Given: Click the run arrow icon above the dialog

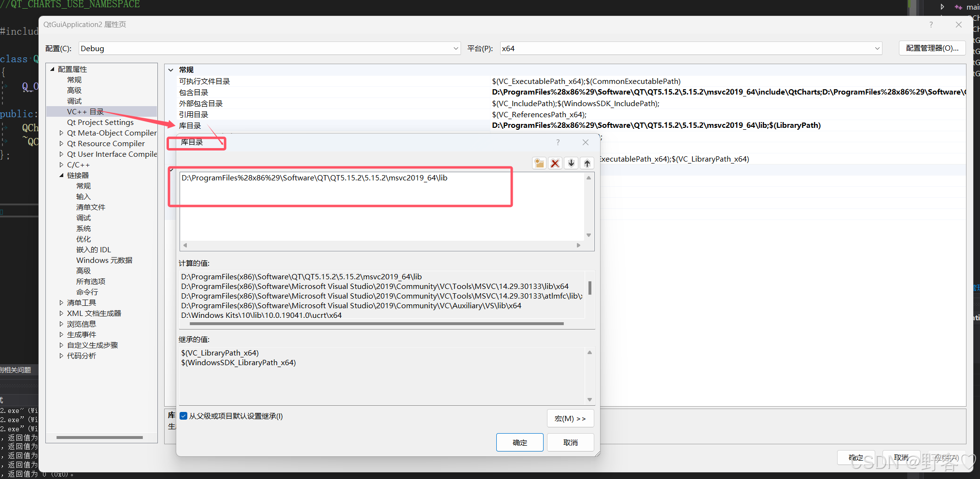Looking at the screenshot, I should tap(942, 7).
